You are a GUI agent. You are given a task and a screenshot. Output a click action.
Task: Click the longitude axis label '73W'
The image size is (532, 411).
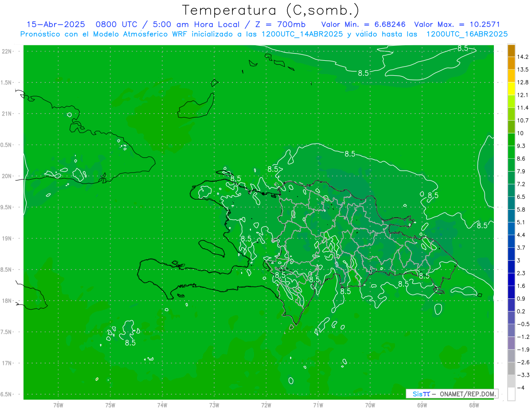pos(214,405)
